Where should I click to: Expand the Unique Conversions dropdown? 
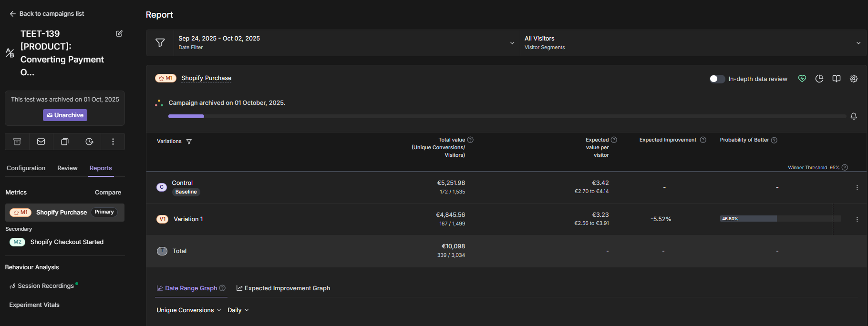(189, 310)
